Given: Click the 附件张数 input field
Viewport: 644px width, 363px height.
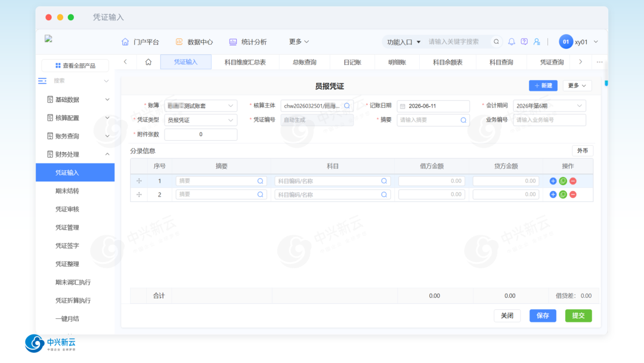Looking at the screenshot, I should [200, 134].
